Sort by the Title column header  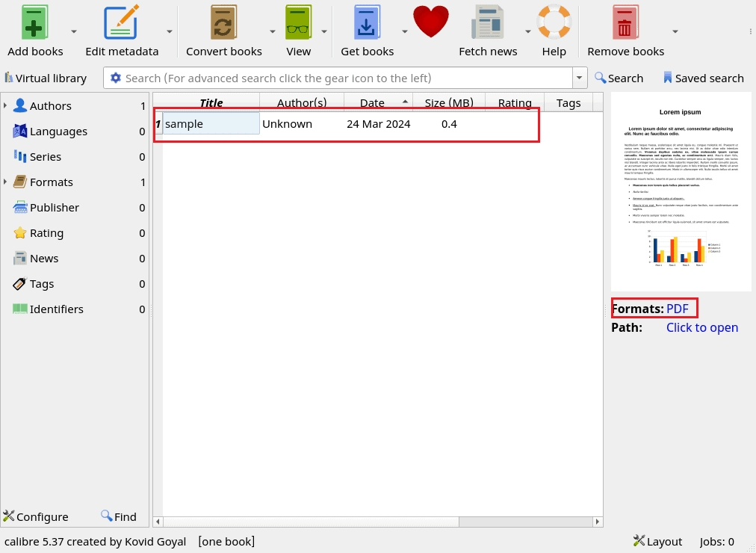click(x=211, y=102)
